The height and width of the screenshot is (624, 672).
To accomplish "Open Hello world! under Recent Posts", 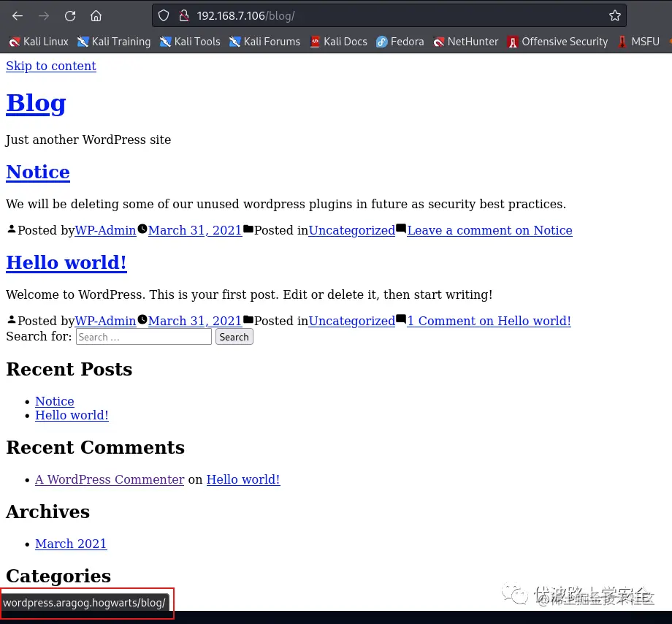I will coord(72,415).
